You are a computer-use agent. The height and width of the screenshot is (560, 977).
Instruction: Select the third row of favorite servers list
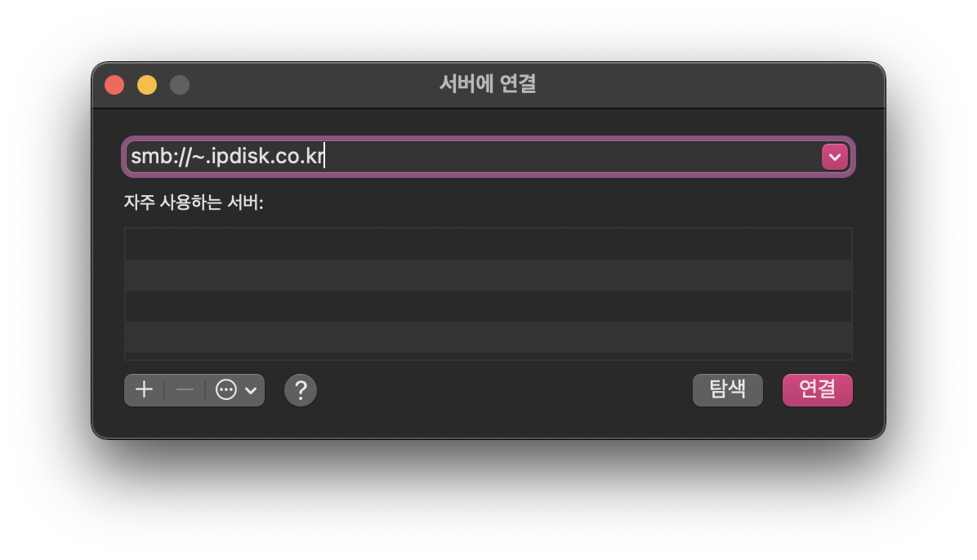(488, 306)
